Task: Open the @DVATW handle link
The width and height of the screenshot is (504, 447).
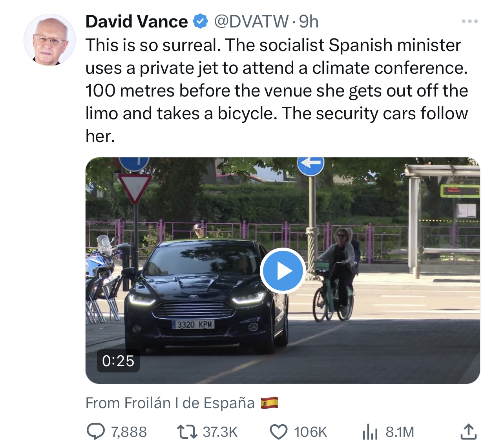Action: [251, 22]
